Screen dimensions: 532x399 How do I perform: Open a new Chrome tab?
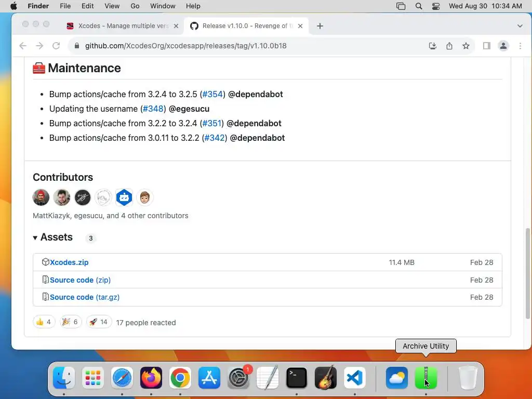320,26
